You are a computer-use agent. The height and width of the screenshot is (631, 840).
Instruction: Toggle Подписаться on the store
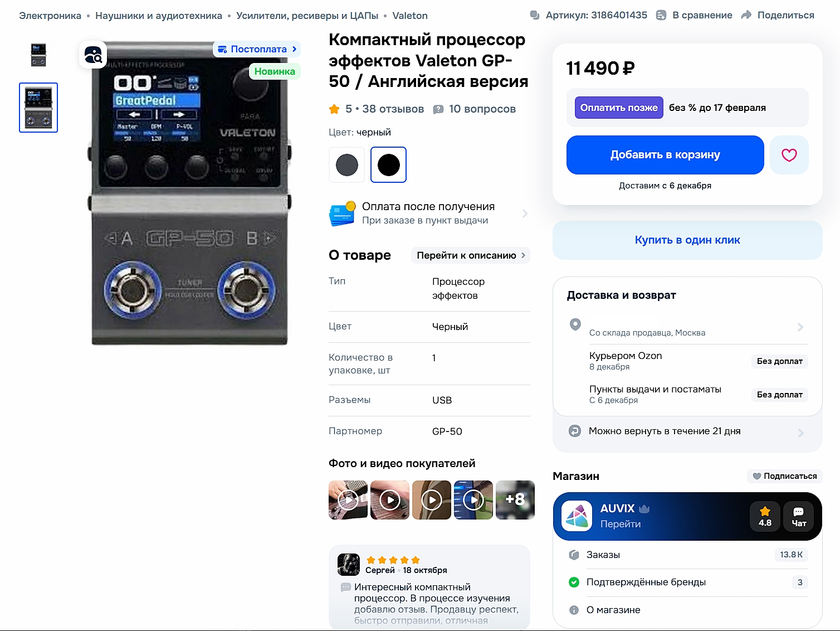pos(784,476)
